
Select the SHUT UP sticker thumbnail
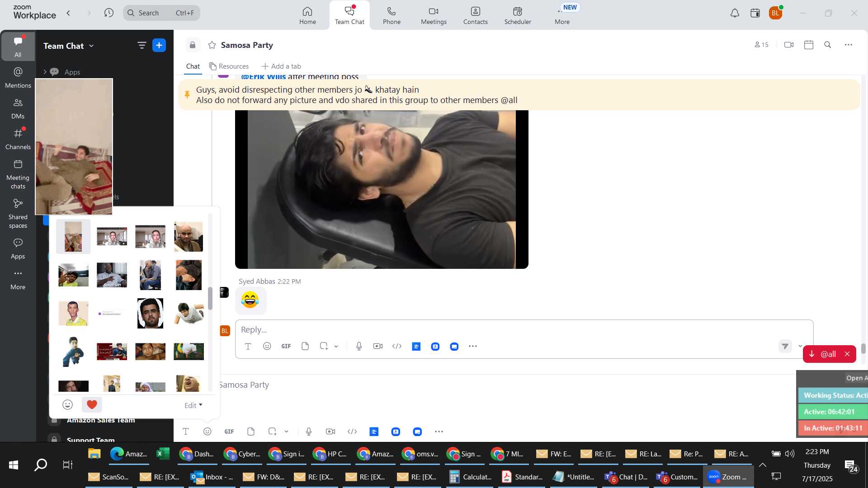point(112,275)
